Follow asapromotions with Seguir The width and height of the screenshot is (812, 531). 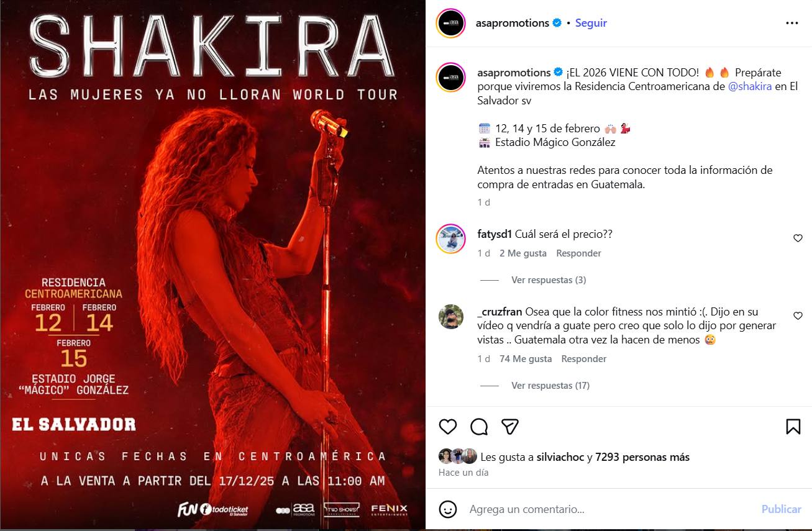click(591, 23)
